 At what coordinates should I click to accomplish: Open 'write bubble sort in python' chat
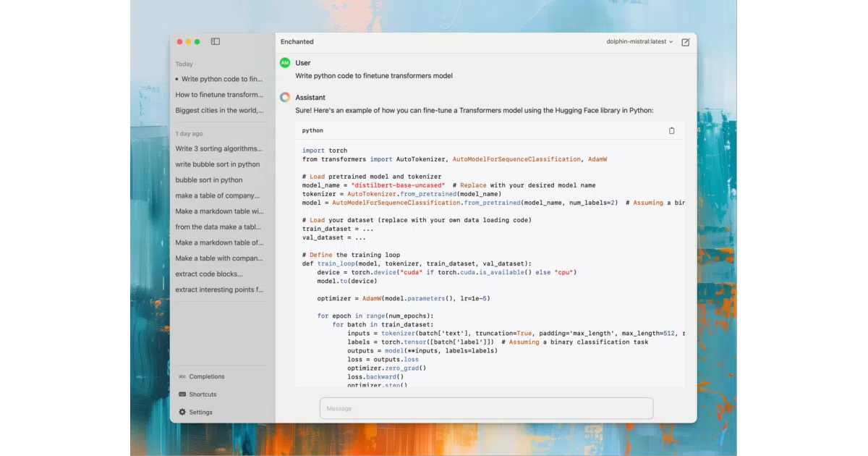click(219, 164)
